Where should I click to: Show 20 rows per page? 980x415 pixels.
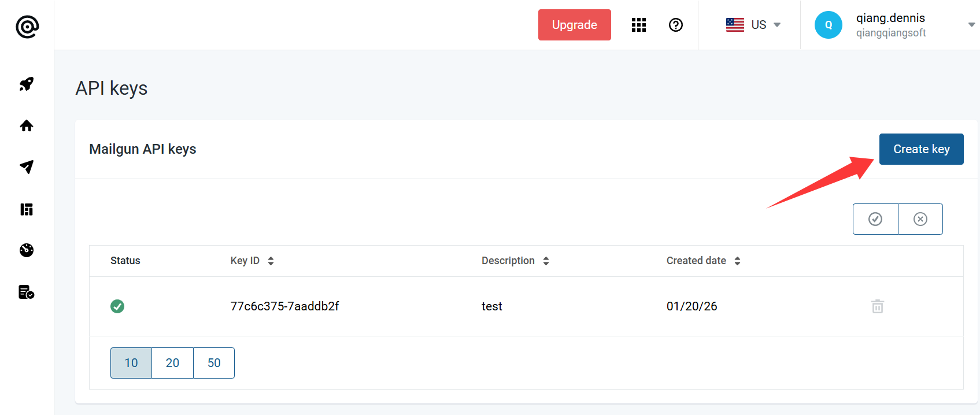[172, 363]
